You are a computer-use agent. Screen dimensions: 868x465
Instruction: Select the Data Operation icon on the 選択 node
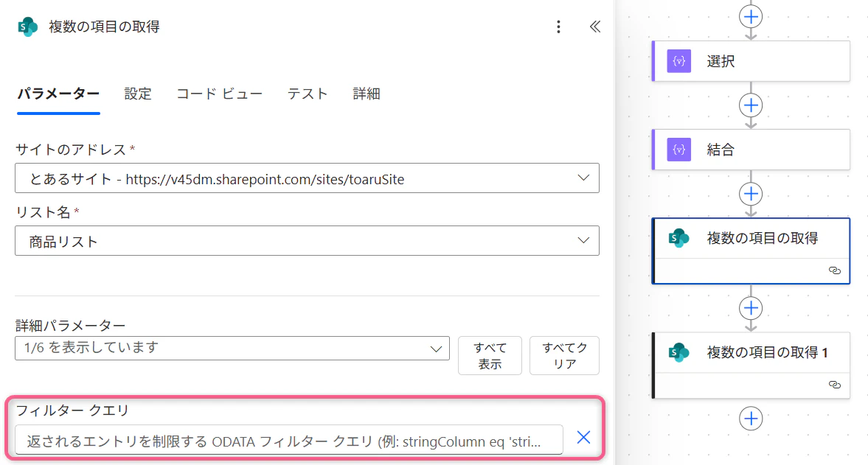(x=678, y=61)
